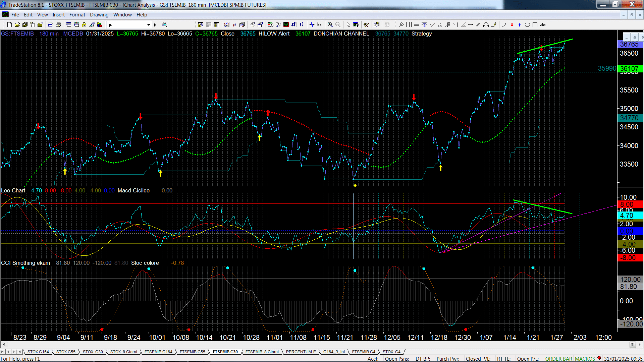Switch to the PERCENTUALE tab
The height and width of the screenshot is (362, 644).
click(301, 352)
